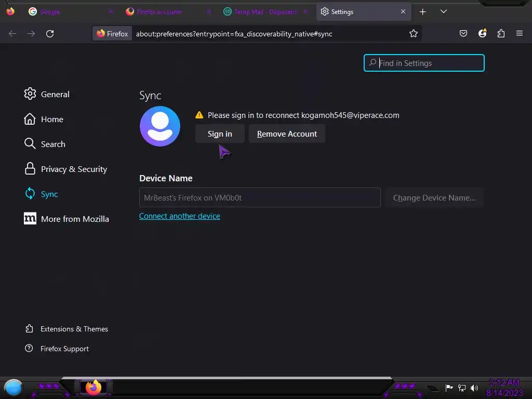The width and height of the screenshot is (532, 399).
Task: Go forward one page
Action: [x=31, y=34]
